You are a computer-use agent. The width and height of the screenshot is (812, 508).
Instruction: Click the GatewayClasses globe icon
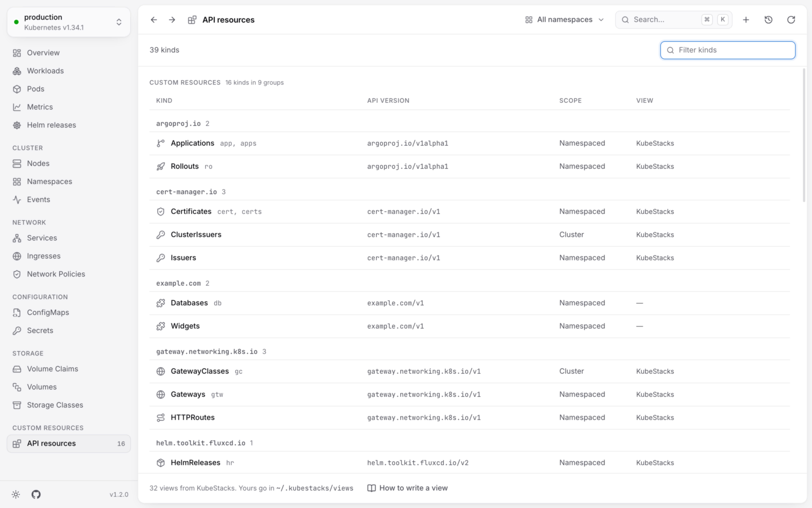161,371
